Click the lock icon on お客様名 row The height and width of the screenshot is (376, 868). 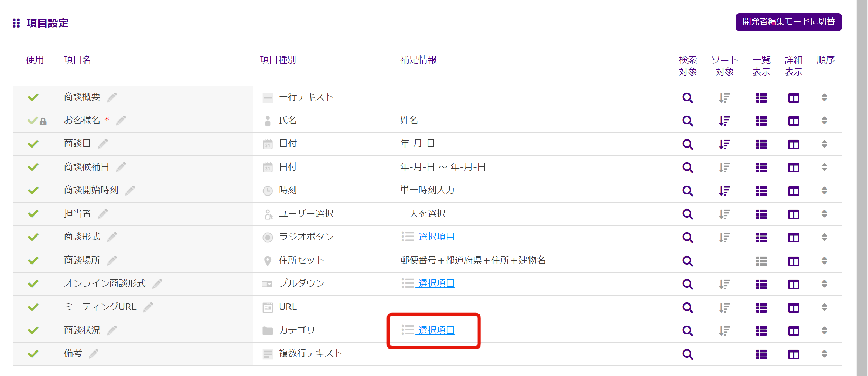coord(43,122)
